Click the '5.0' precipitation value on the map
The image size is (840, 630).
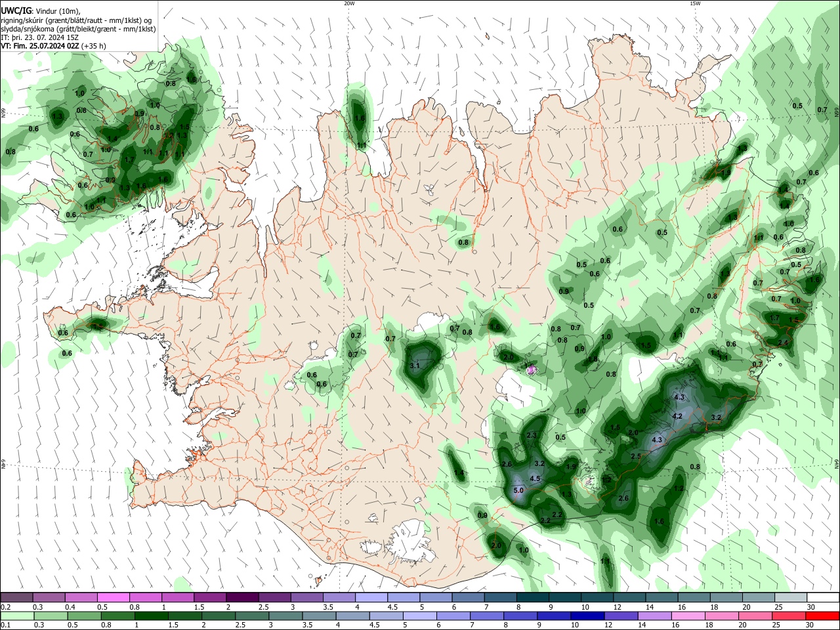(518, 490)
